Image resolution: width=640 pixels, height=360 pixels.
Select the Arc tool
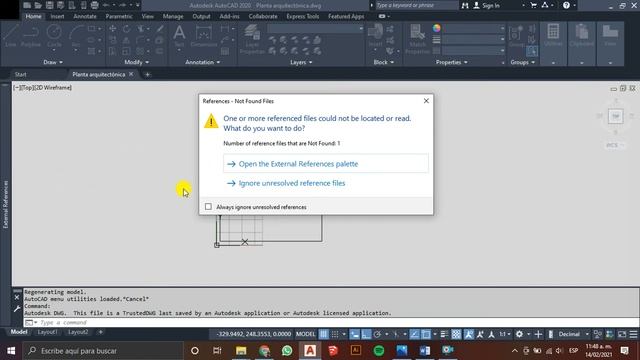click(76, 36)
